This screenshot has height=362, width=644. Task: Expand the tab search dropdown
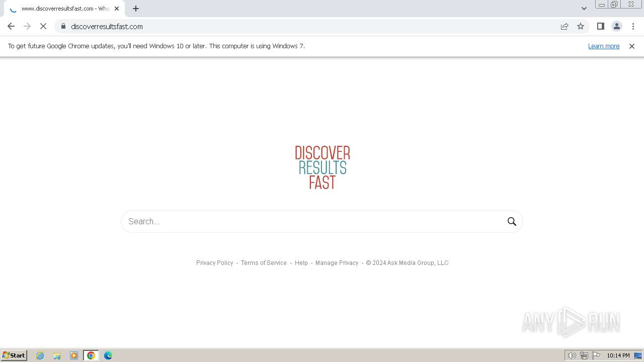(584, 9)
